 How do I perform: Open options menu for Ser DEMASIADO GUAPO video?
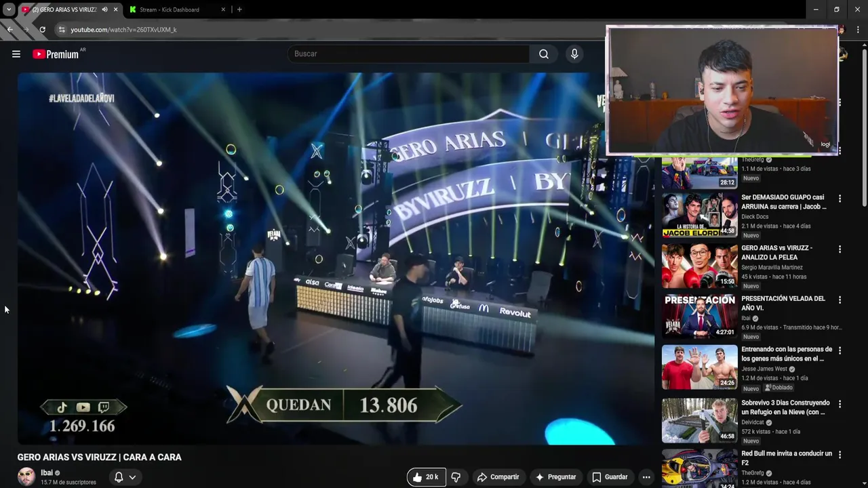840,199
